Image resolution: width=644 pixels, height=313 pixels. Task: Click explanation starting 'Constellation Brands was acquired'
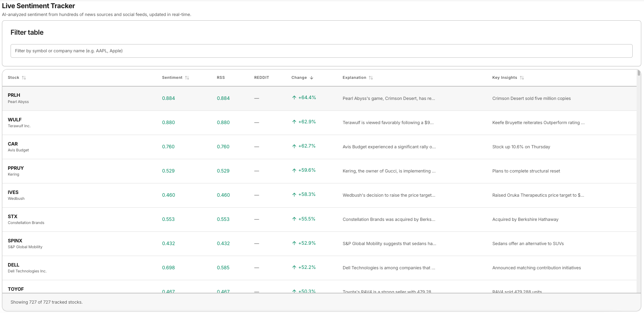(x=389, y=219)
